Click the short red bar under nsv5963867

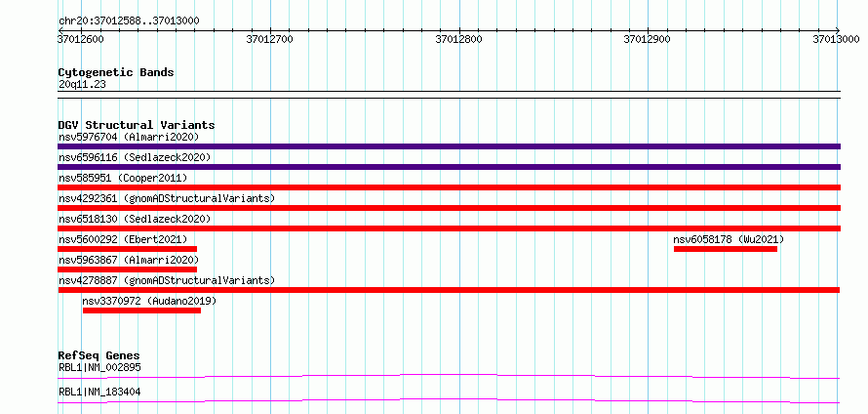pos(128,269)
